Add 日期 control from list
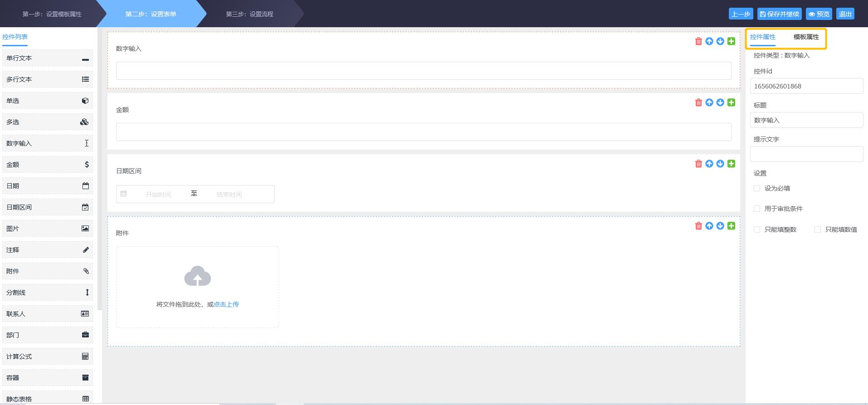This screenshot has width=868, height=405. [x=48, y=186]
